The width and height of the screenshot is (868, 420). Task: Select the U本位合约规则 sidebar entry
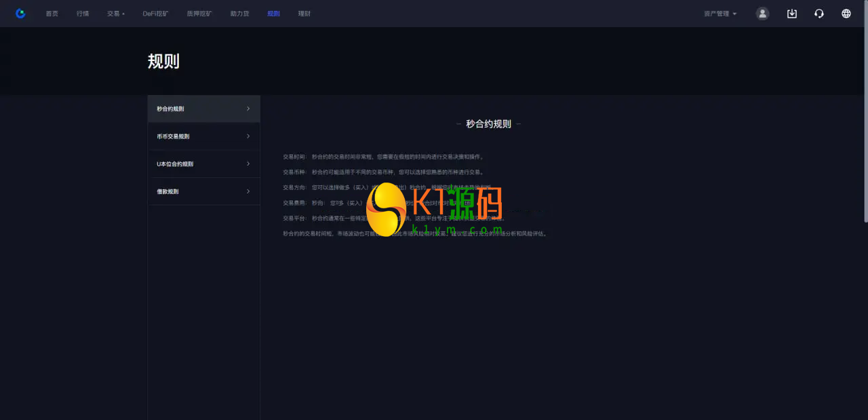coord(204,164)
